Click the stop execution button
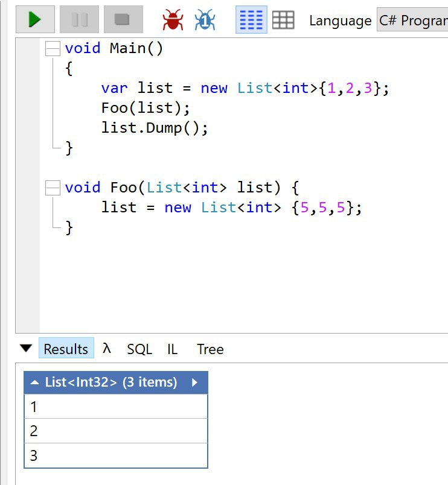 click(x=123, y=19)
